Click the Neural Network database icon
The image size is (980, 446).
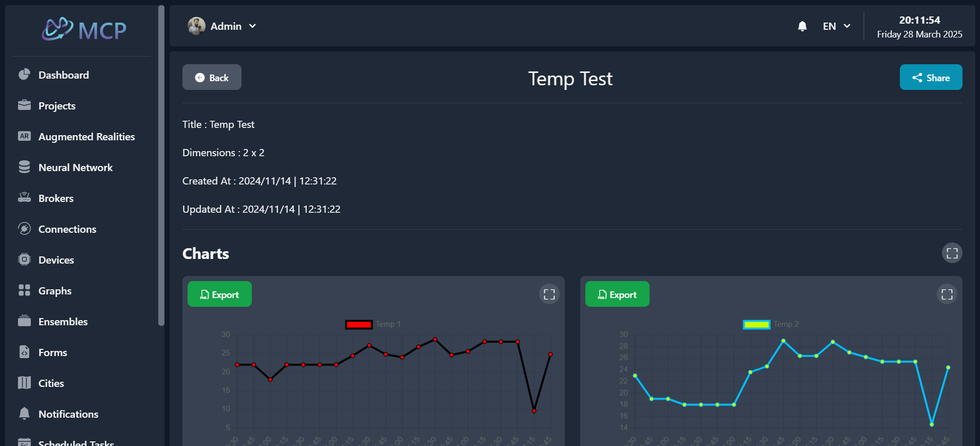tap(24, 167)
